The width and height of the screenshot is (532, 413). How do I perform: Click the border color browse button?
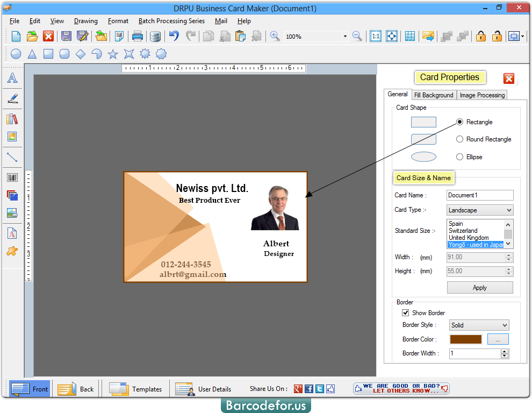pos(498,339)
